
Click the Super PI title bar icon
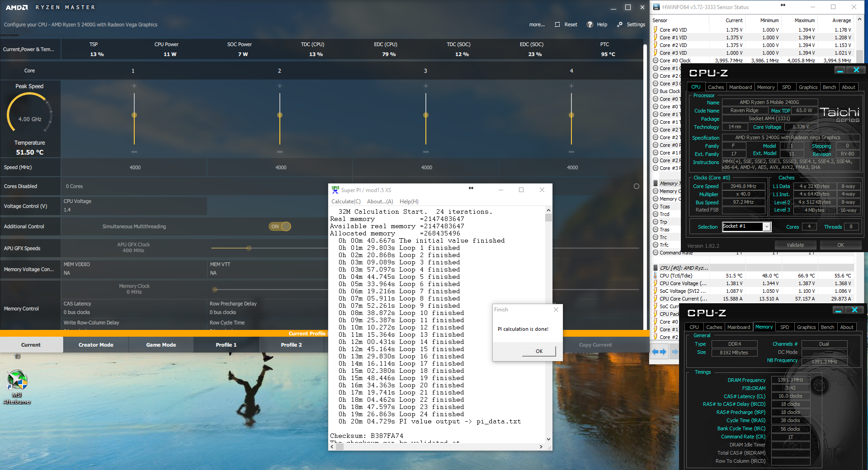[x=335, y=190]
